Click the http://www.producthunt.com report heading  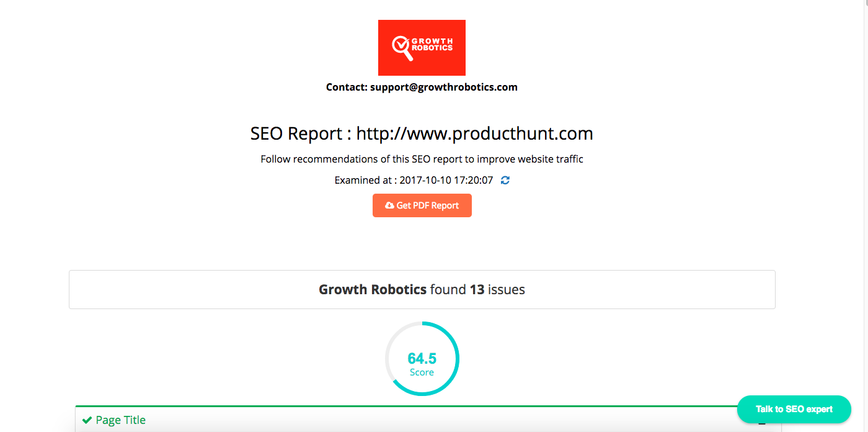tap(422, 133)
